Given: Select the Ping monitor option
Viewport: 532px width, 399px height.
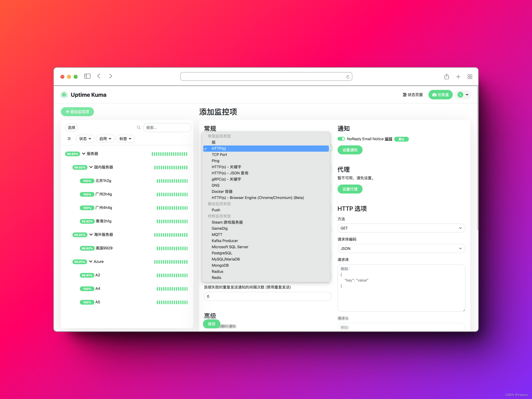Looking at the screenshot, I should point(215,161).
